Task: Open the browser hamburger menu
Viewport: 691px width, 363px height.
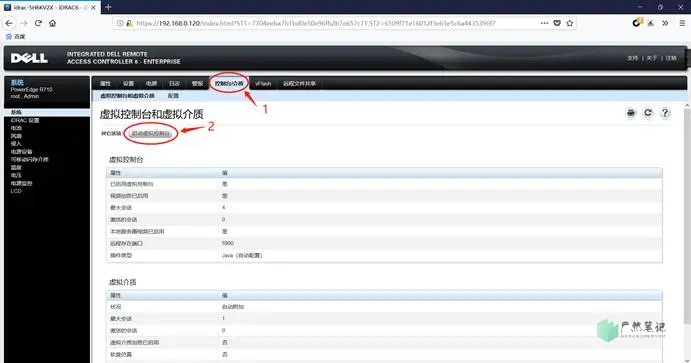Action: coord(682,23)
